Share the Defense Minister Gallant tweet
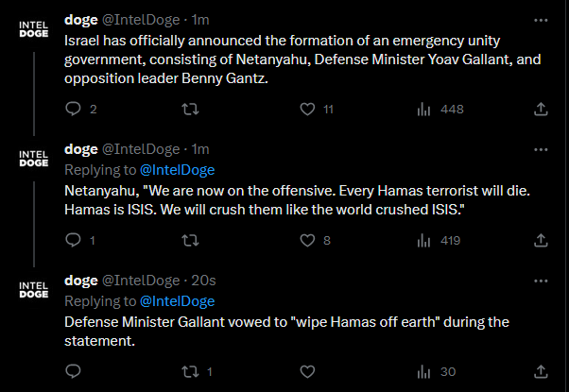The width and height of the screenshot is (569, 392). (541, 371)
